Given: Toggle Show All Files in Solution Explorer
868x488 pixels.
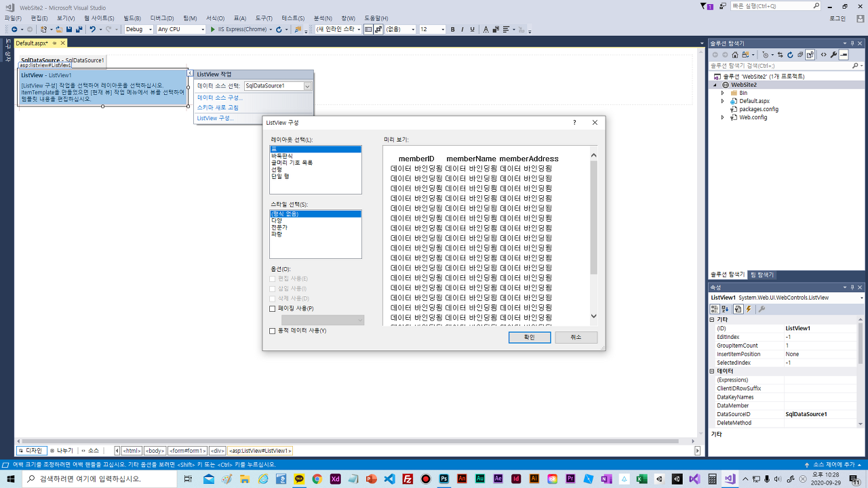Looking at the screenshot, I should 810,55.
